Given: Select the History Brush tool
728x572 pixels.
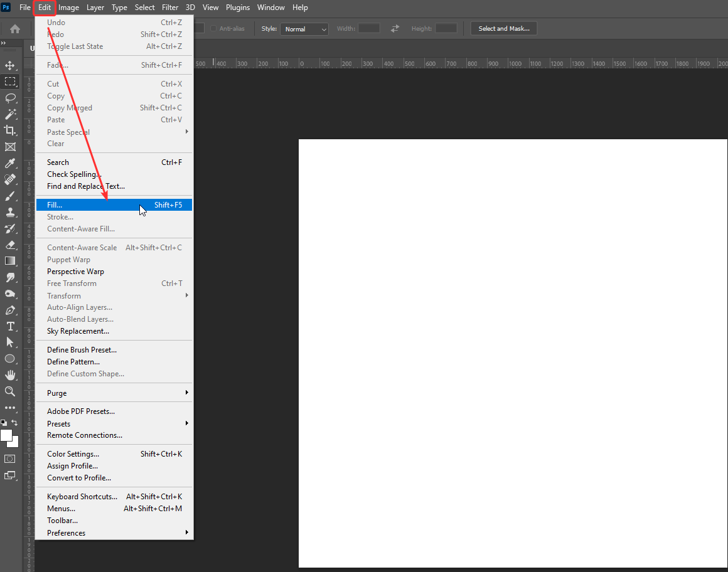Looking at the screenshot, I should [10, 228].
